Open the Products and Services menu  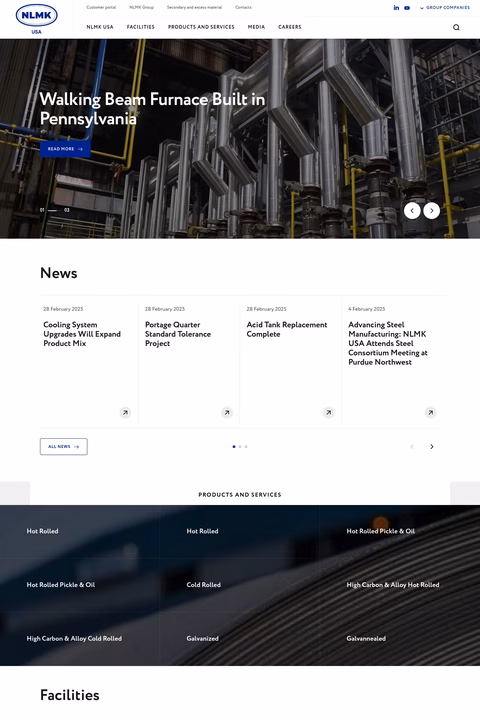click(x=201, y=27)
